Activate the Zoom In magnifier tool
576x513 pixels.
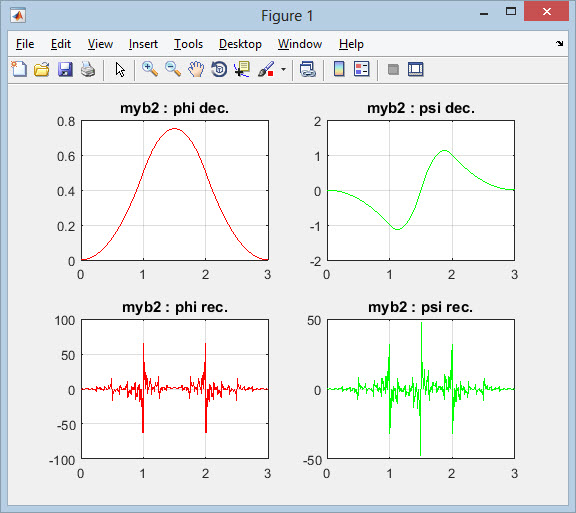tap(150, 69)
